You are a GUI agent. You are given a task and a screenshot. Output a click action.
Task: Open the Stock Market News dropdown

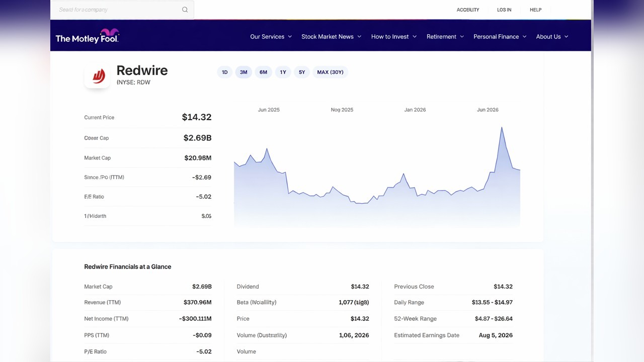coord(331,37)
